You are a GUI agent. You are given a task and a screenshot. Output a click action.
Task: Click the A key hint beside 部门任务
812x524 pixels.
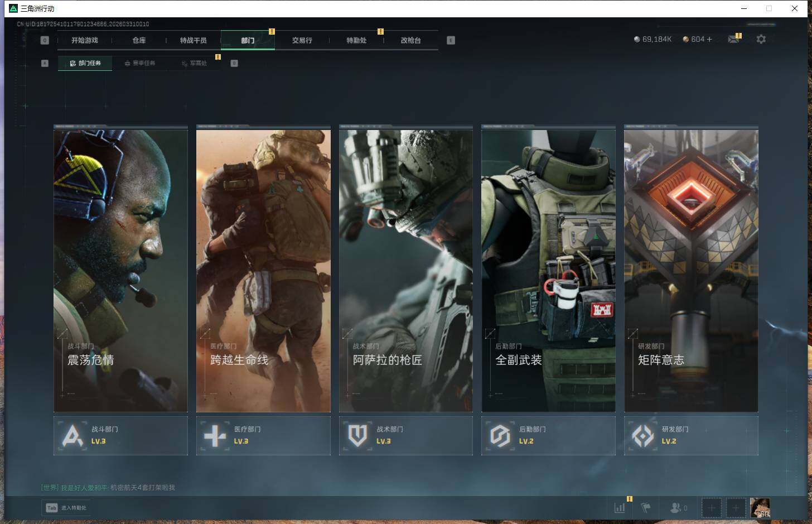[45, 63]
